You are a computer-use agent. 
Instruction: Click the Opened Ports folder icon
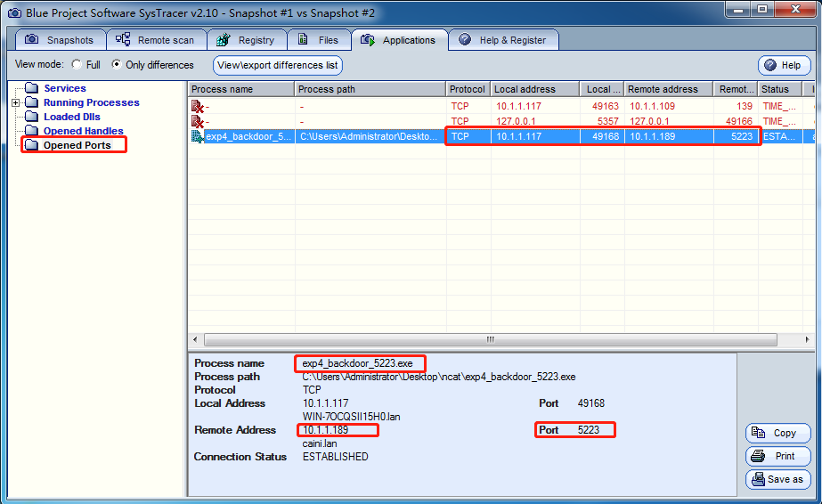32,144
